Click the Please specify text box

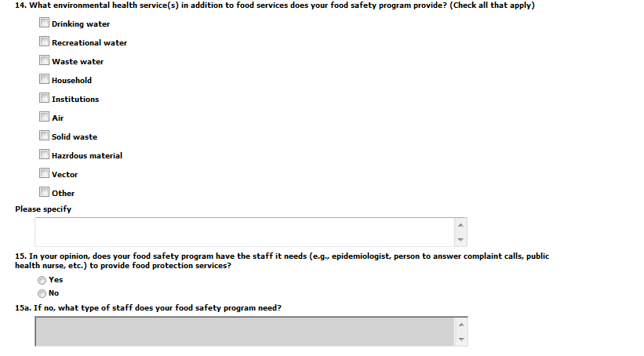[x=244, y=231]
